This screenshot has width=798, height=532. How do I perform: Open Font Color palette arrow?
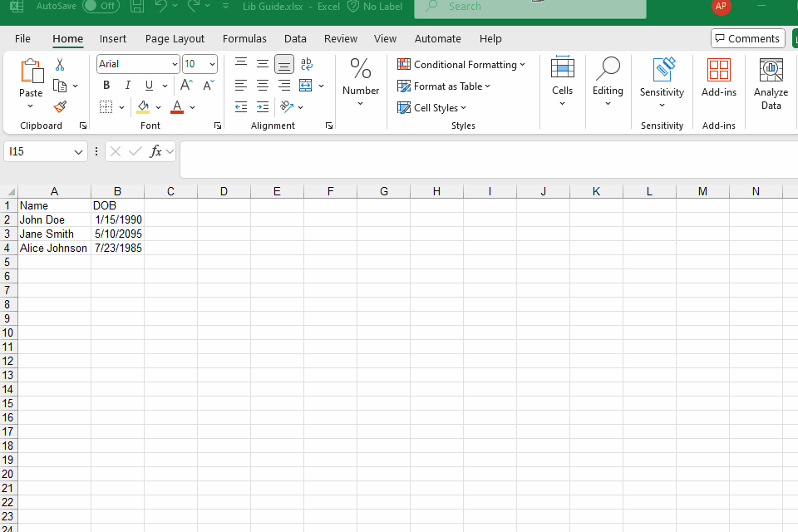(x=192, y=107)
